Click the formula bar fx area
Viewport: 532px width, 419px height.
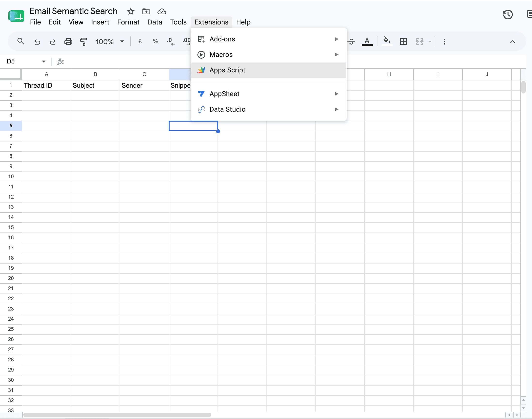coord(60,62)
